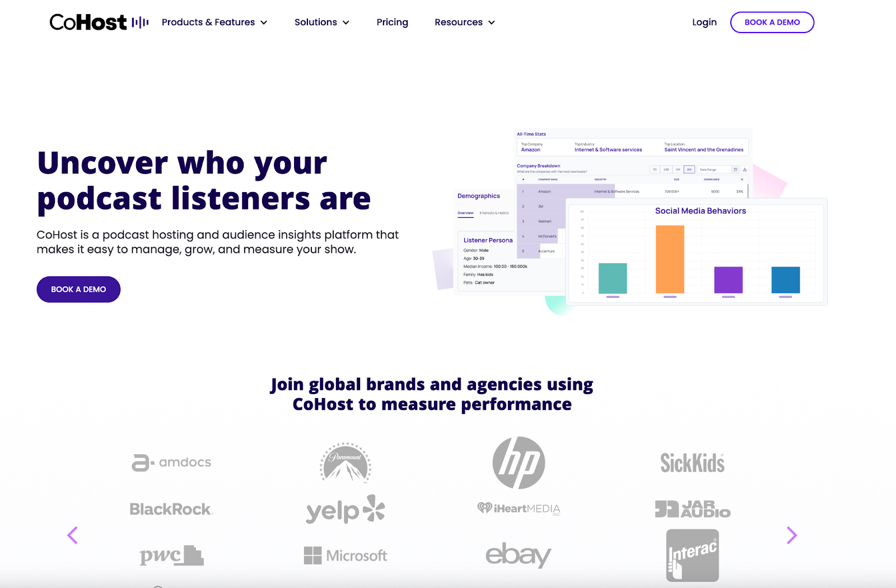Click the Amazon row in Company Breakdown

click(633, 192)
